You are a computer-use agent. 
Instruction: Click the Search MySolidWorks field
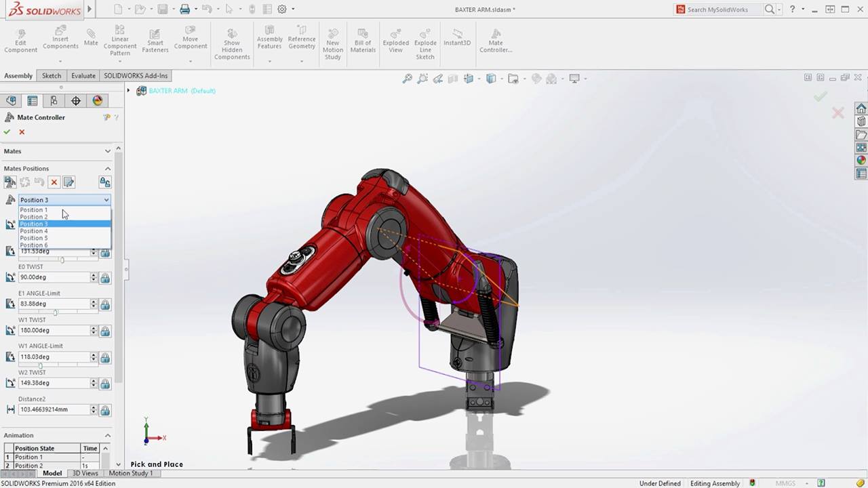(724, 9)
